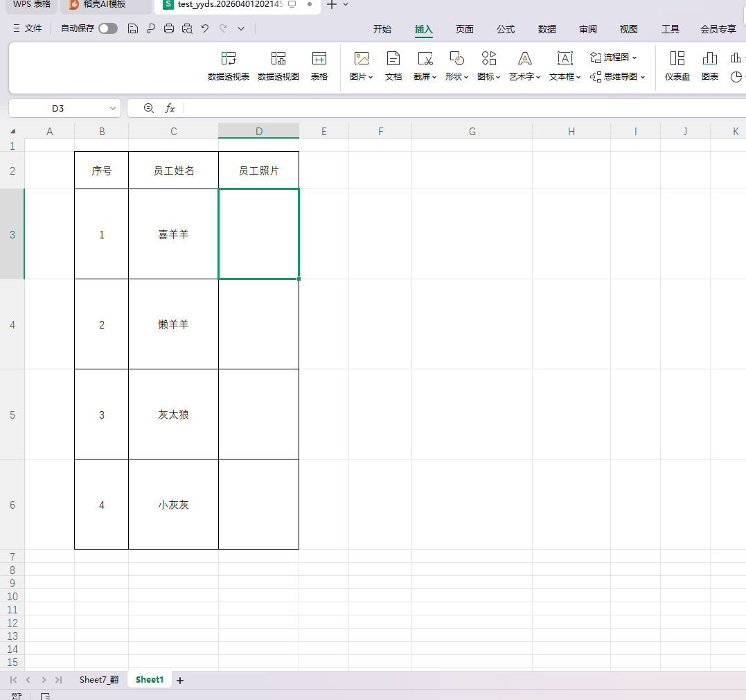The height and width of the screenshot is (700, 746).
Task: Toggle the 自动保存 switch
Action: pos(108,28)
